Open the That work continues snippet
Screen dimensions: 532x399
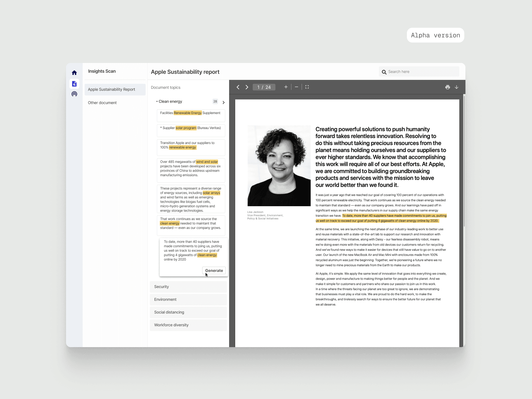point(191,226)
